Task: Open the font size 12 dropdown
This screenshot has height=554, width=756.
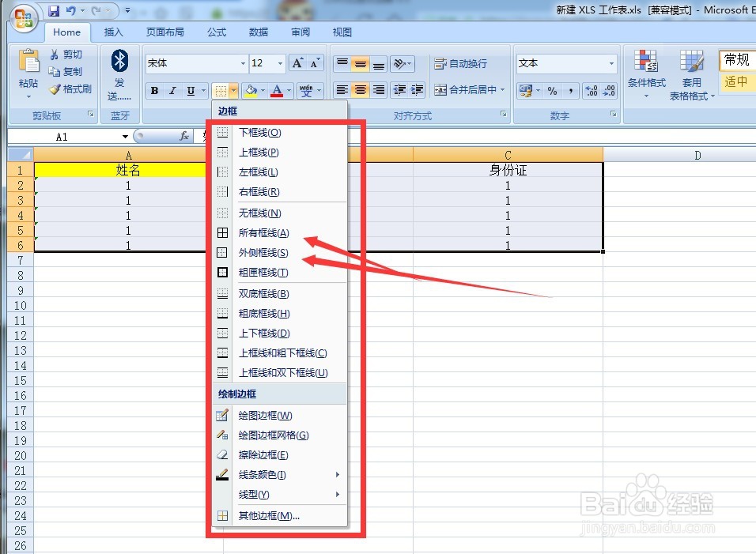Action: pos(280,63)
